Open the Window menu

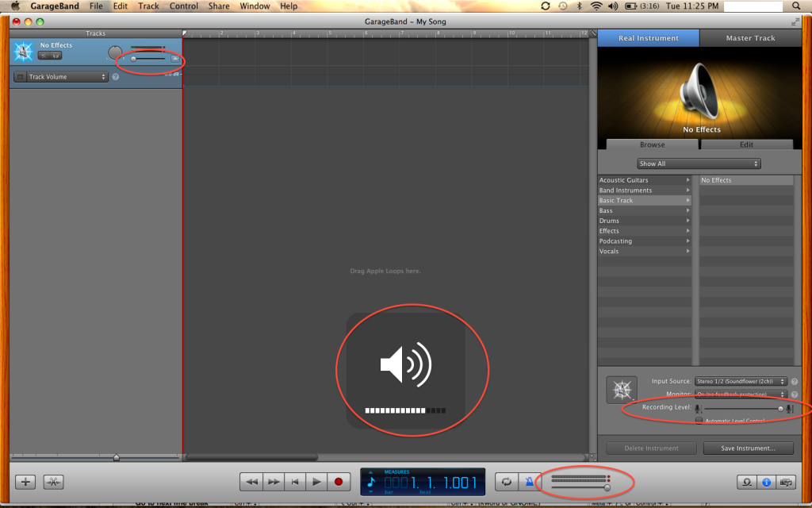point(255,6)
